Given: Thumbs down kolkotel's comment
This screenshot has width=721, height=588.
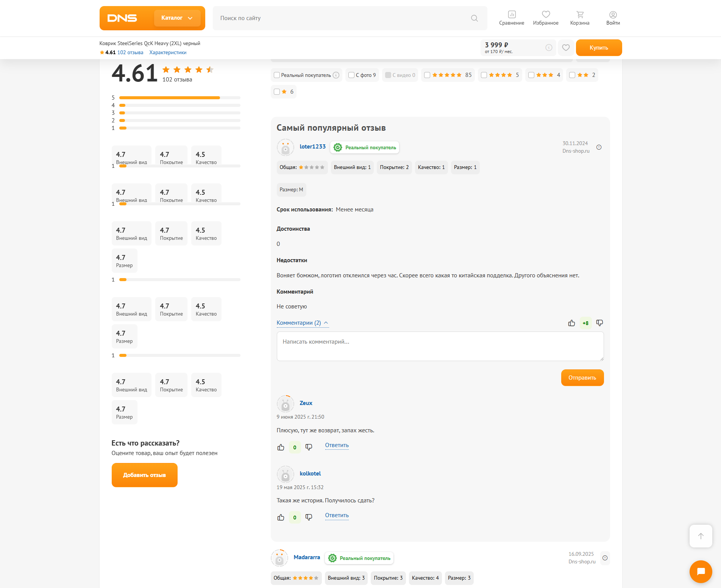Looking at the screenshot, I should pos(309,518).
